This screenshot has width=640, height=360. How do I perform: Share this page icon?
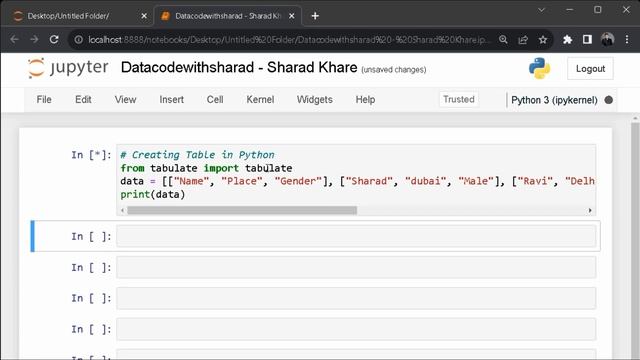[523, 40]
